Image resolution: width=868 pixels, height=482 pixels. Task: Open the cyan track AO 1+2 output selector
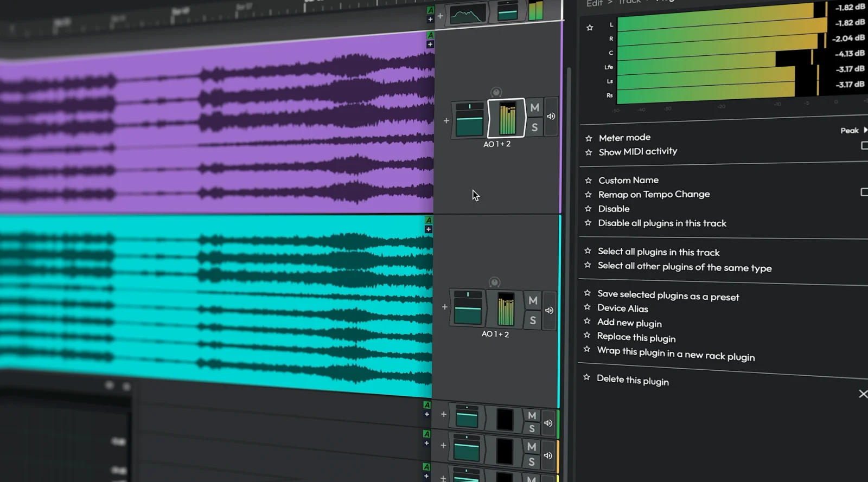495,334
